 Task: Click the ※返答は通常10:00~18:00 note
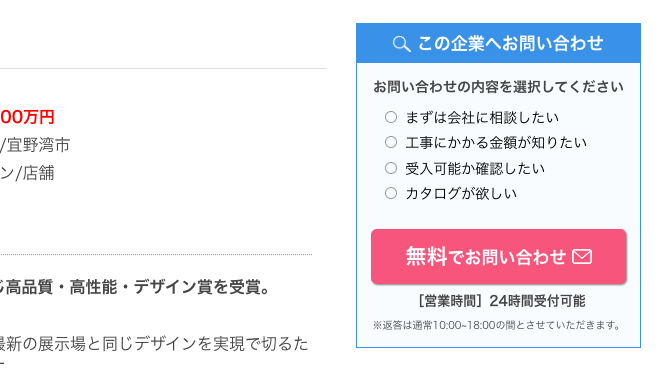coord(498,325)
